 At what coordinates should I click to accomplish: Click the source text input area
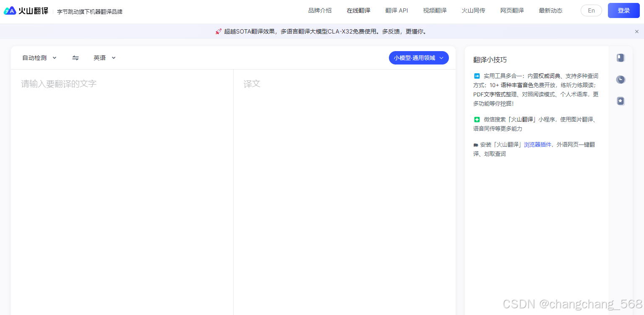[122, 192]
